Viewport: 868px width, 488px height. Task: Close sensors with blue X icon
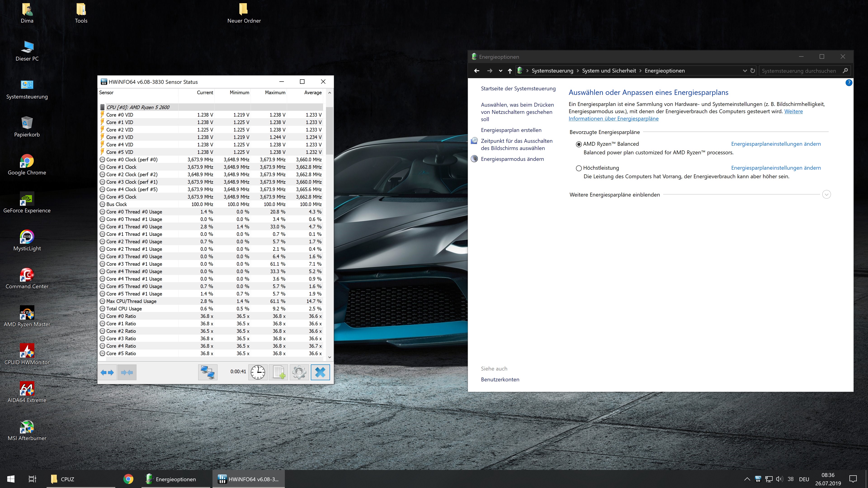point(320,372)
